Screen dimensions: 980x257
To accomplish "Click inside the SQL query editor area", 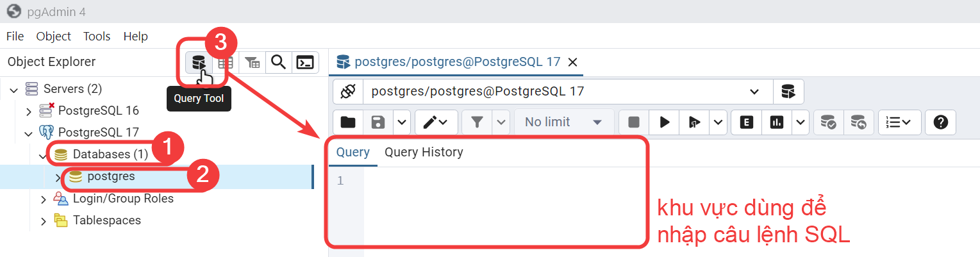I will tap(500, 205).
